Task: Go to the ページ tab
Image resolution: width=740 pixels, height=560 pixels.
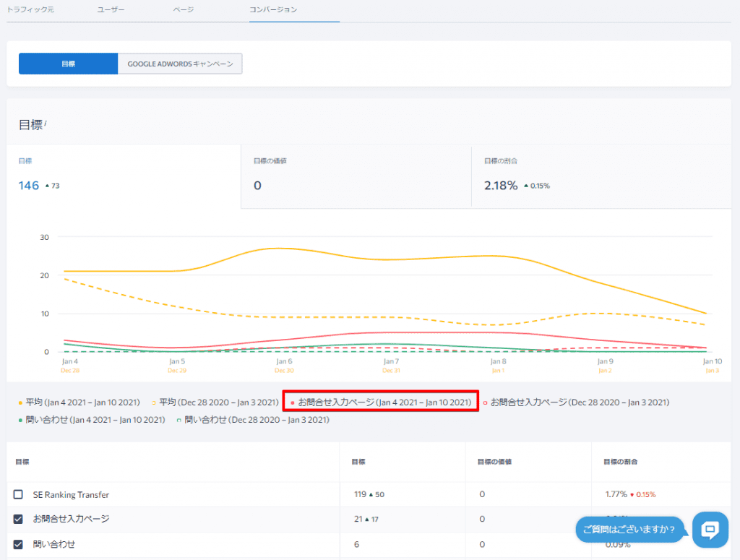Action: pyautogui.click(x=184, y=10)
